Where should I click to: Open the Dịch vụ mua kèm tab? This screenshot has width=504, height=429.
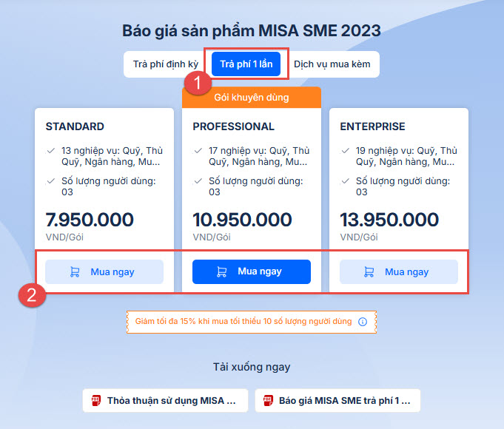[x=332, y=64]
